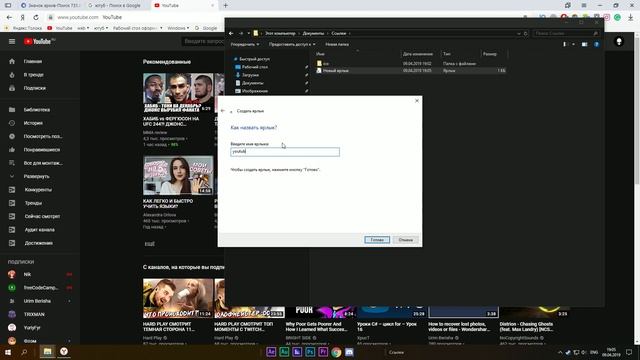
Task: Open Достижения in YouTube sidebar
Action: (x=40, y=243)
